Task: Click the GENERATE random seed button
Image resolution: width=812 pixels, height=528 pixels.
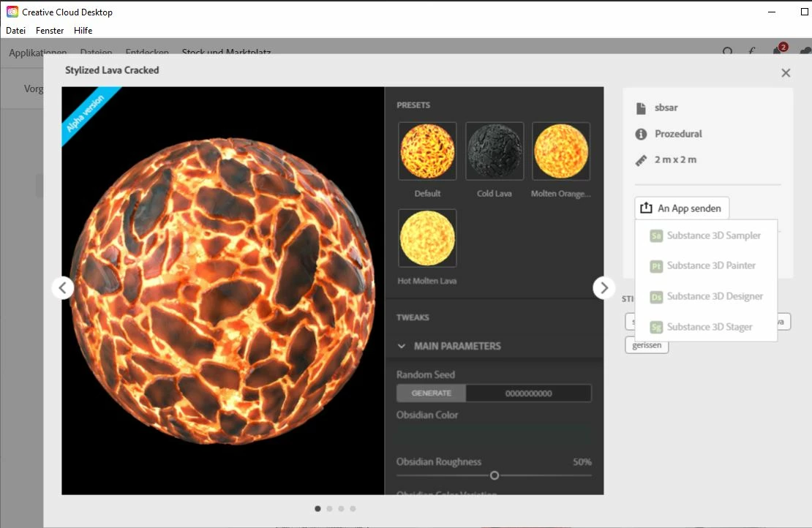Action: [431, 393]
